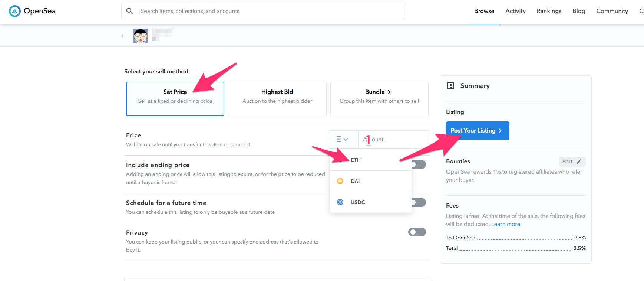Choose the Set Price sell method
Screen dimensions: 644x281
pos(175,99)
